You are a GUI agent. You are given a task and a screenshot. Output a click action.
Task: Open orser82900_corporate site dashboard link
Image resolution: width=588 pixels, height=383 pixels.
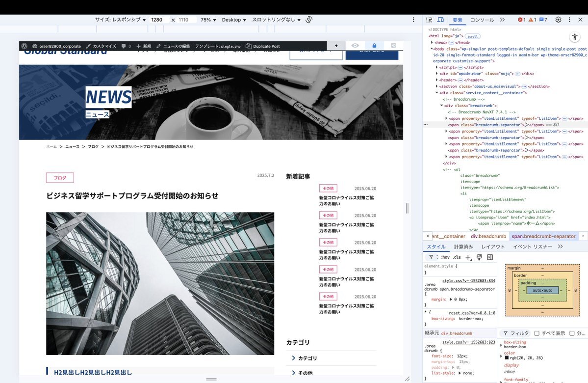coord(56,46)
